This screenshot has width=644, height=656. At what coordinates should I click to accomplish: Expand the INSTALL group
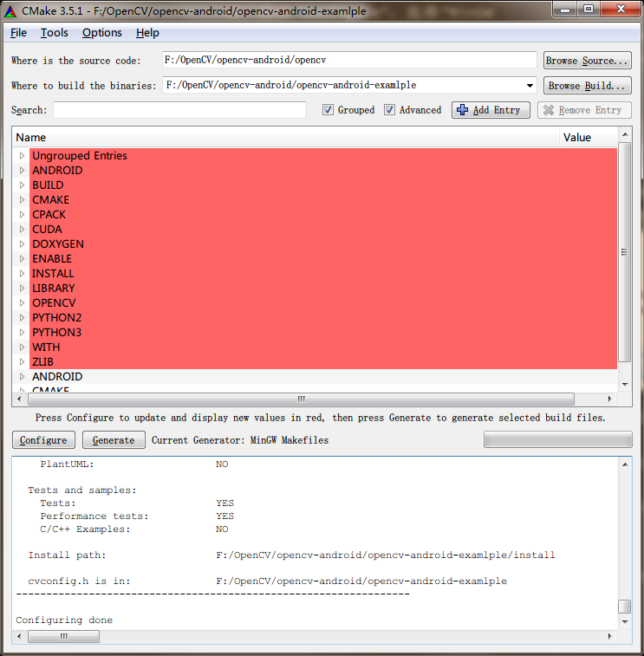pos(23,273)
